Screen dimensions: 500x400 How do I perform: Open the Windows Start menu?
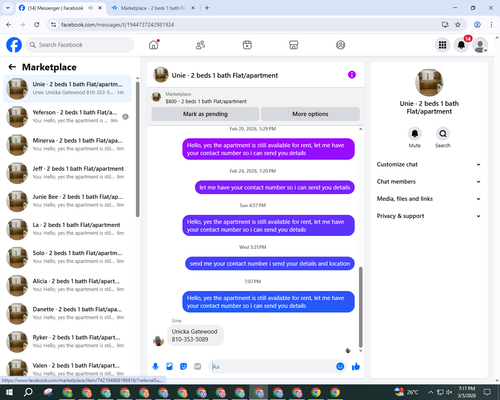(9, 392)
